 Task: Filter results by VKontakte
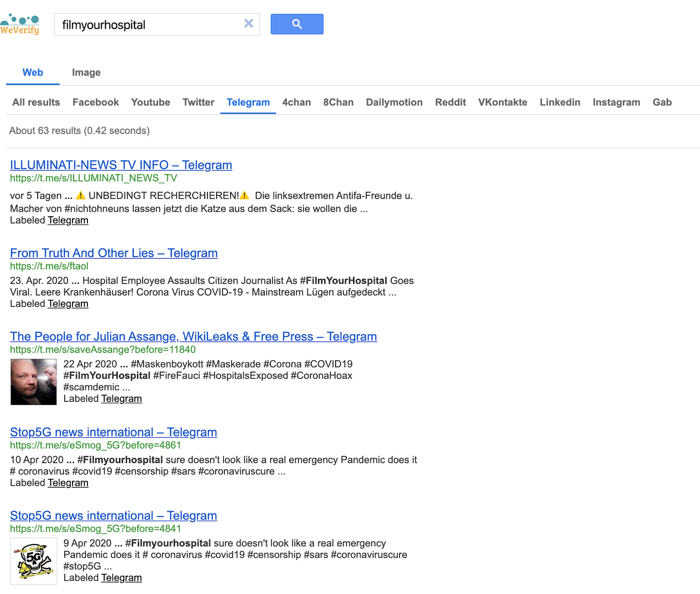click(x=503, y=102)
